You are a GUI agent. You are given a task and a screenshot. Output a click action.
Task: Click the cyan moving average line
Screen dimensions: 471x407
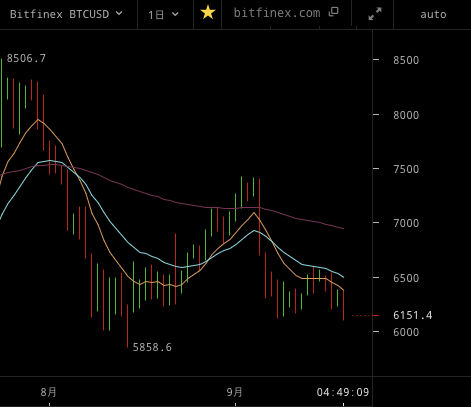point(140,252)
